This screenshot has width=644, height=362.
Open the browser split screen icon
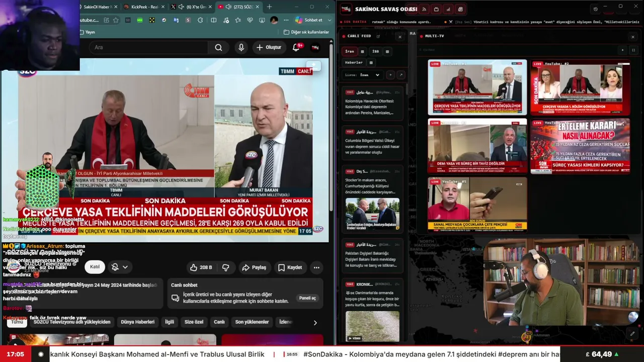pyautogui.click(x=214, y=20)
